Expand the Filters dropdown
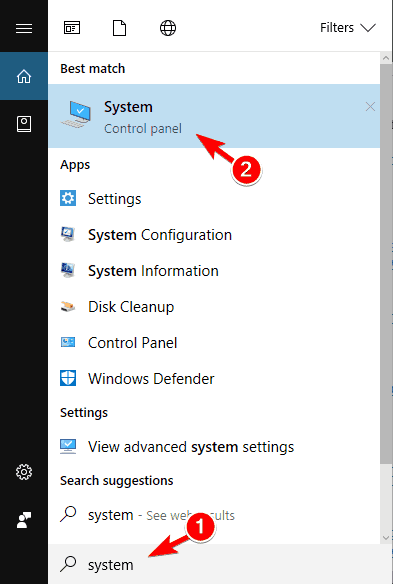 pyautogui.click(x=348, y=28)
